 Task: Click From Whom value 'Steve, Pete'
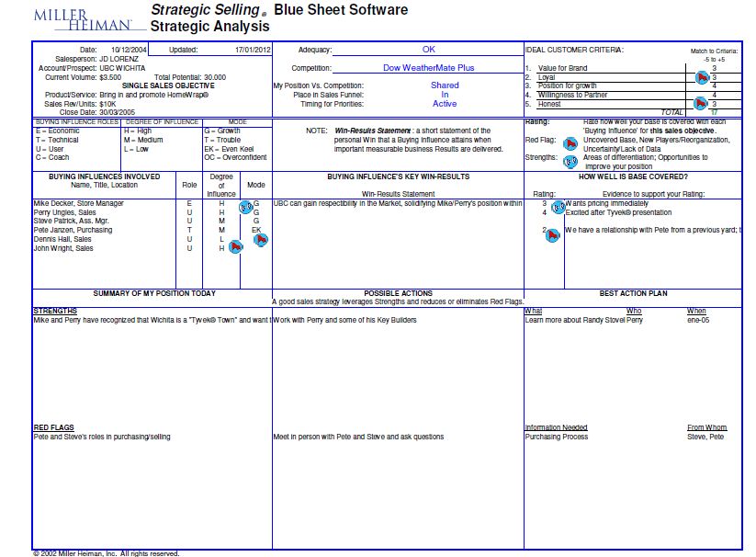pos(705,437)
